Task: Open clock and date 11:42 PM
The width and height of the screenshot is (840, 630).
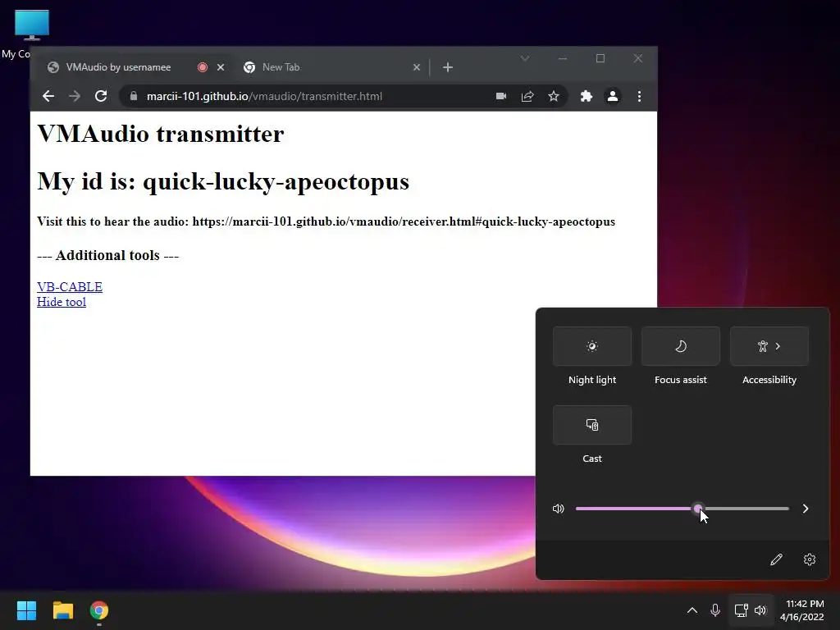Action: [802, 610]
